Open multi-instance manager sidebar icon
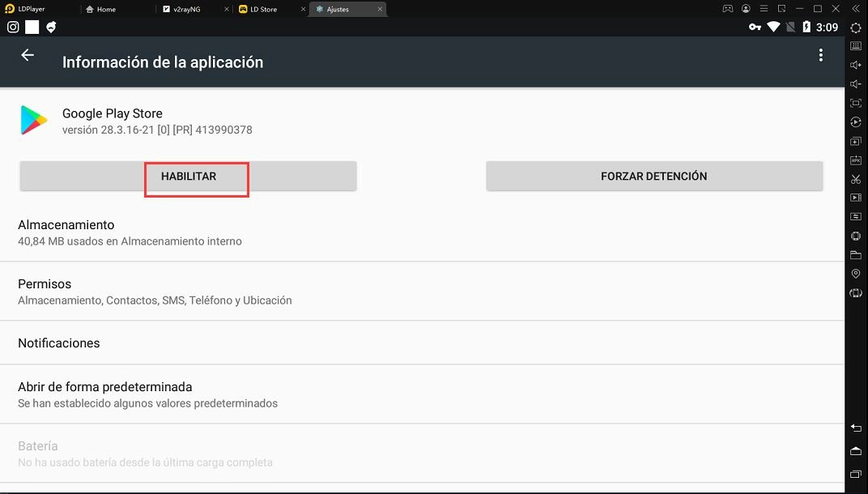The height and width of the screenshot is (494, 868). click(855, 141)
